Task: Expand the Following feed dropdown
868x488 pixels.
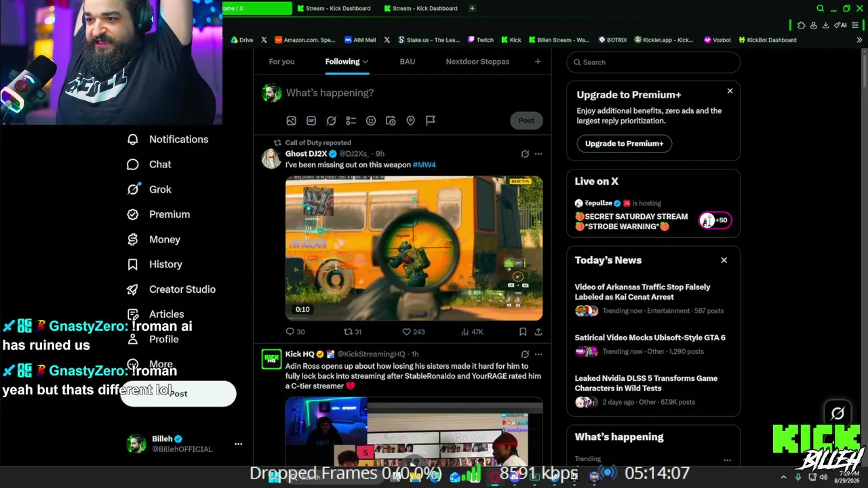Action: pyautogui.click(x=365, y=62)
